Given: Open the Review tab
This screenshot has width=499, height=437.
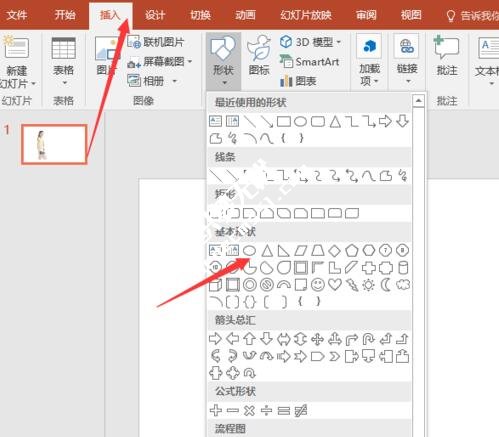Looking at the screenshot, I should point(366,15).
